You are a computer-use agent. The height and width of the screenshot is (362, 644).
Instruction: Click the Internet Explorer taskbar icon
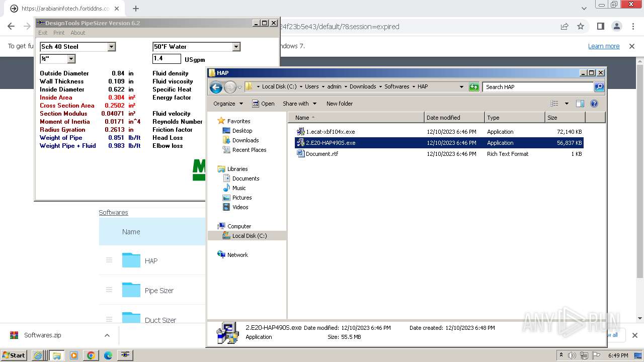click(38, 355)
